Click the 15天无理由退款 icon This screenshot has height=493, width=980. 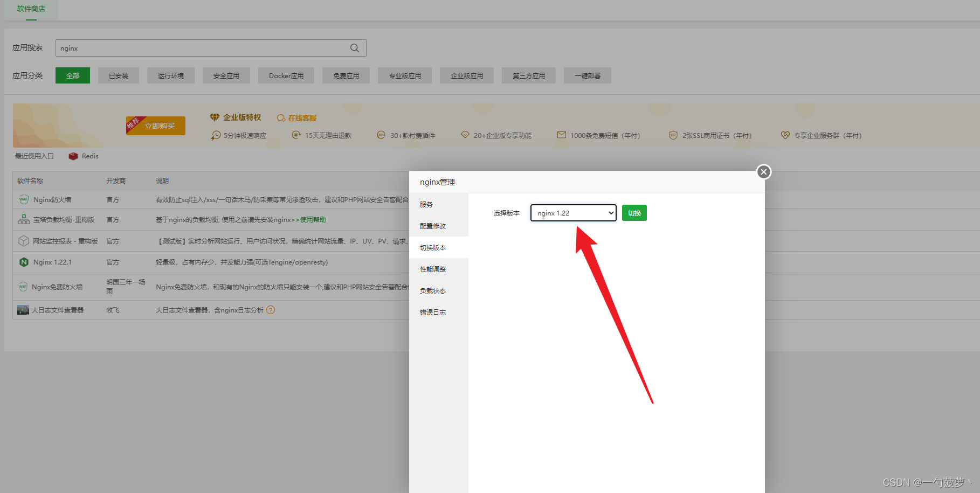click(x=296, y=135)
